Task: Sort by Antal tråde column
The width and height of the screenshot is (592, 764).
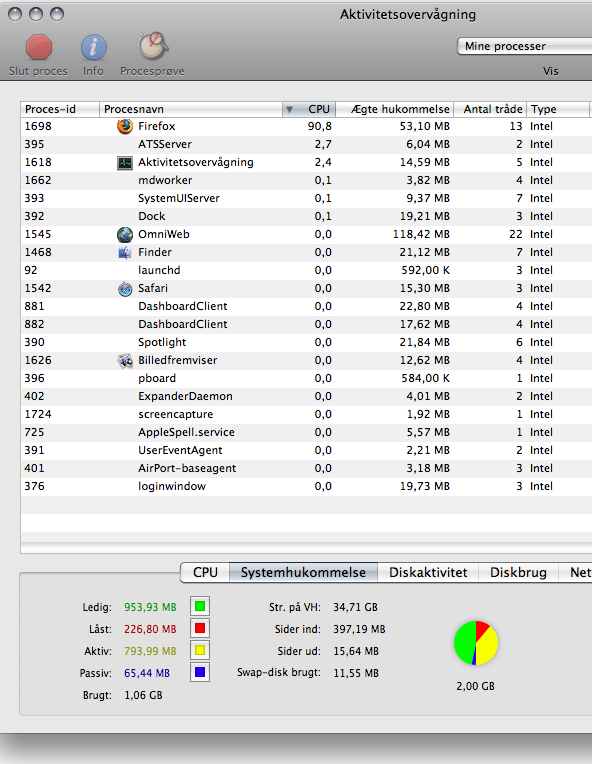Action: (490, 109)
